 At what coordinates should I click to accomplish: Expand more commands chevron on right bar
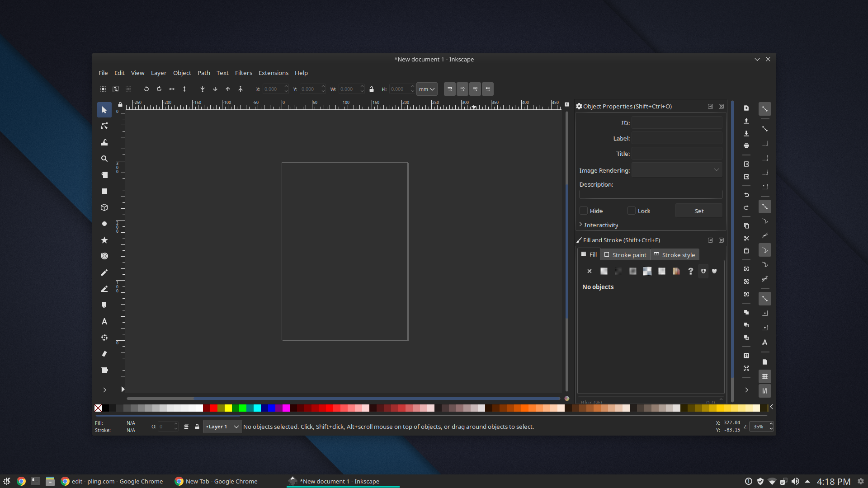[x=746, y=390]
